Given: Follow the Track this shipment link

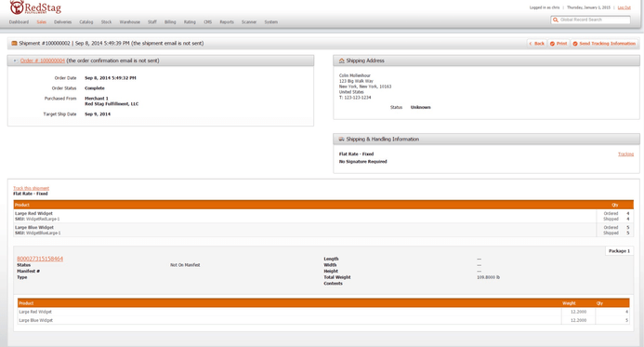Looking at the screenshot, I should point(32,188).
